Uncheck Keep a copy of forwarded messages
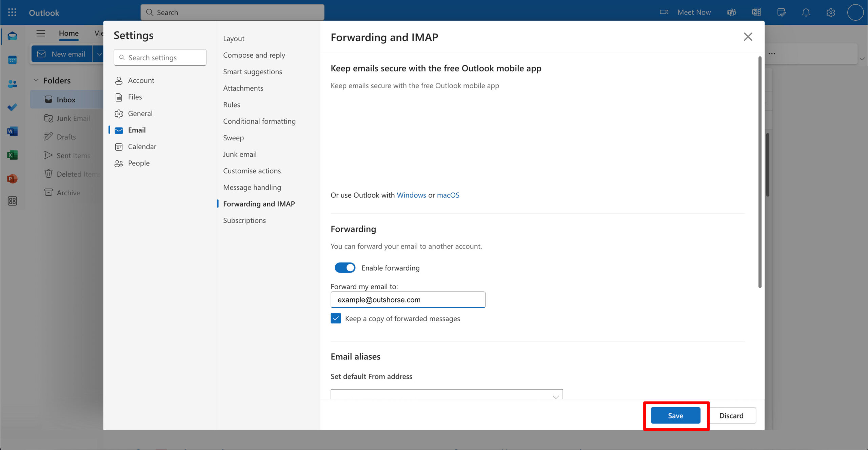 pyautogui.click(x=336, y=318)
